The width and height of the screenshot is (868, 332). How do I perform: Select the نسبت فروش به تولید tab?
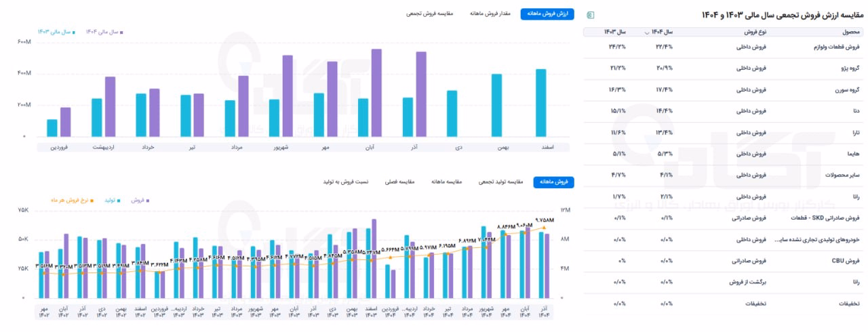click(349, 182)
